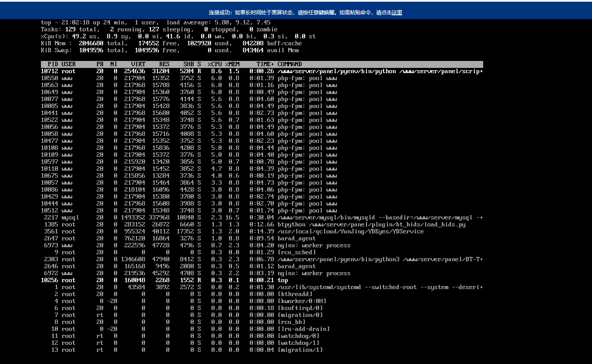Viewport: 592px width, 364px height.
Task: Click PID 10649 in the process list
Action: click(x=49, y=92)
